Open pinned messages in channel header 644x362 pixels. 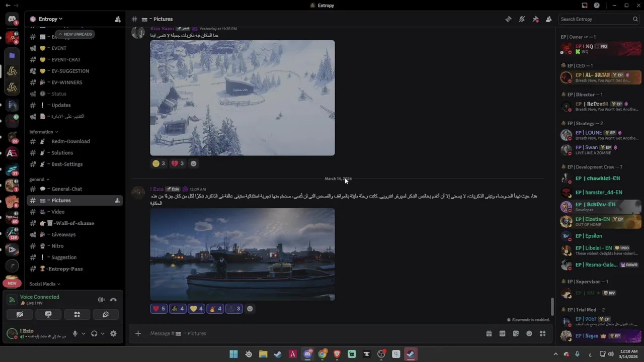click(x=535, y=19)
